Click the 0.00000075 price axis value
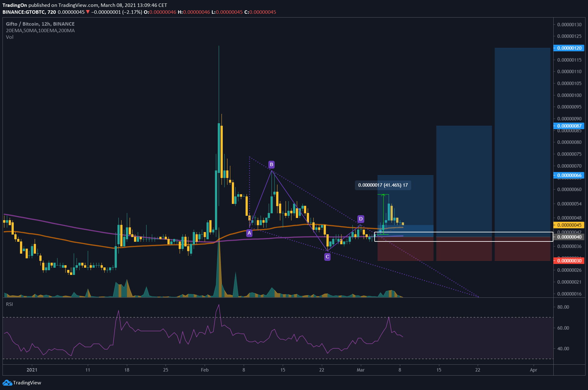The width and height of the screenshot is (588, 390). (x=569, y=154)
